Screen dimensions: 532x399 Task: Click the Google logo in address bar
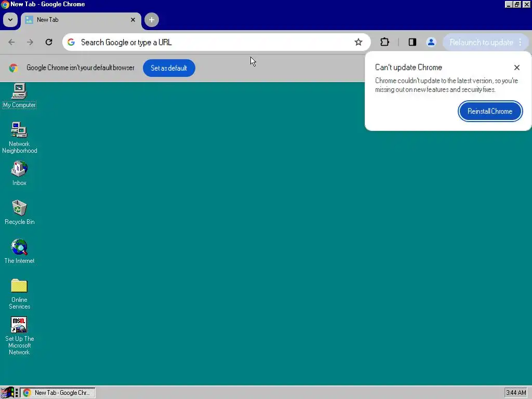click(71, 42)
